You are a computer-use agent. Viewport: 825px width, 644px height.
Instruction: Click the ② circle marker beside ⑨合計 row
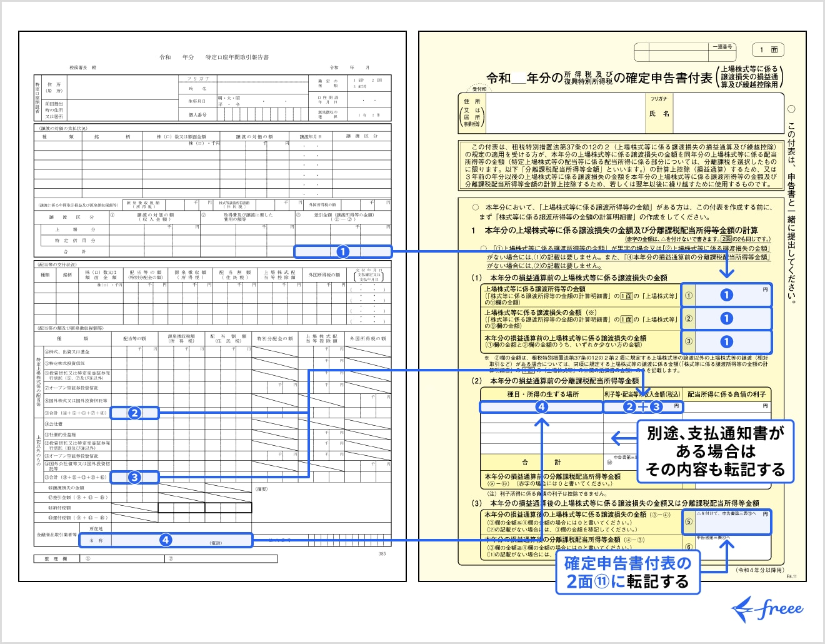(134, 413)
